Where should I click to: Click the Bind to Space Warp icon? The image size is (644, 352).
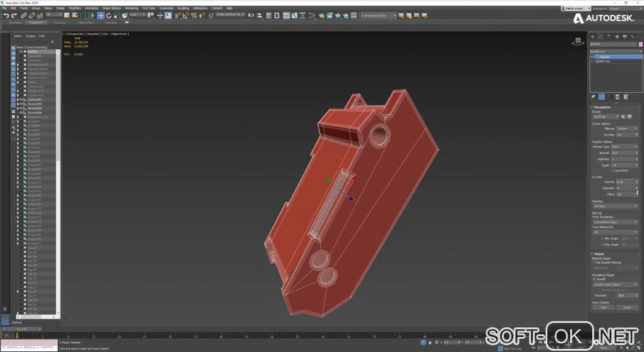tap(40, 16)
